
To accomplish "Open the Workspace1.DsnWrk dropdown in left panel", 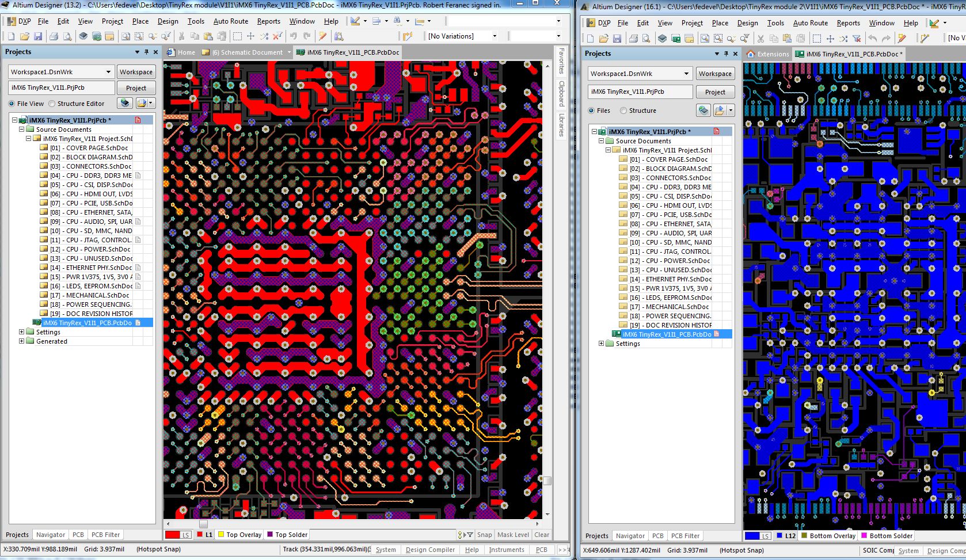I will [108, 72].
